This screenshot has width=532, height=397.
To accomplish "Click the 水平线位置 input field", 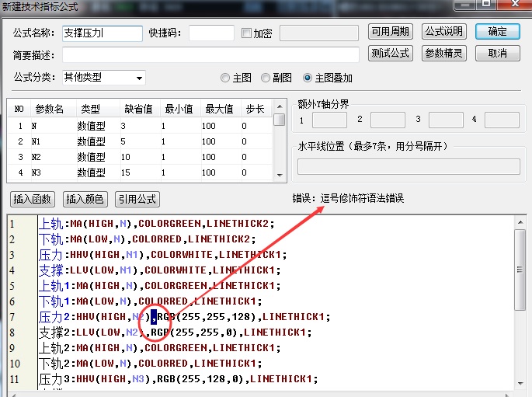I will pos(409,166).
